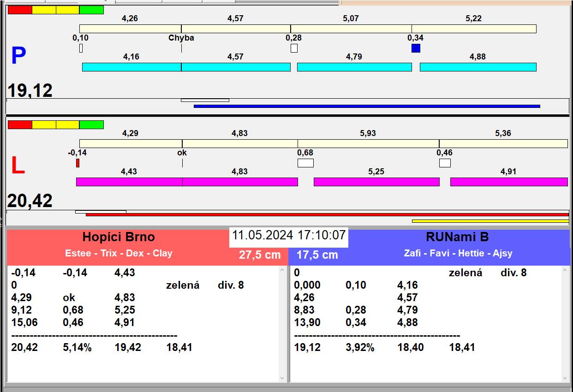Select the white changeover box under 0,28
Image resolution: width=573 pixels, height=392 pixels.
(x=294, y=48)
